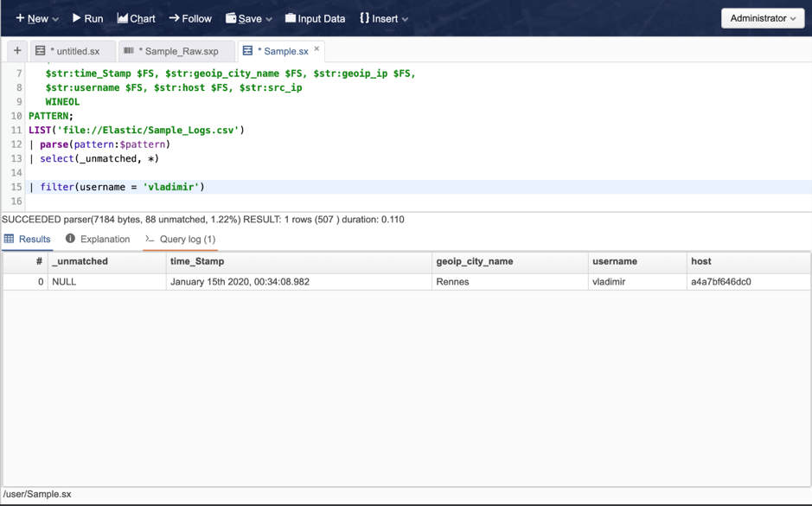Open Input Data folder

pos(291,18)
